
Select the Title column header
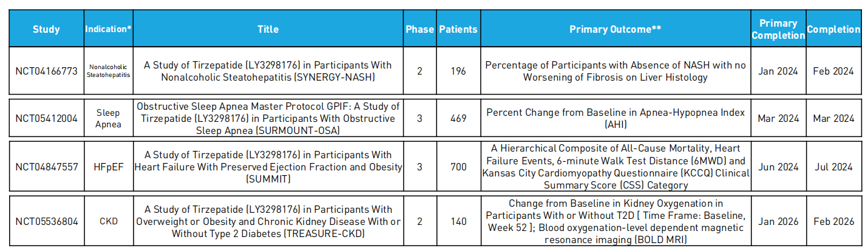click(268, 29)
